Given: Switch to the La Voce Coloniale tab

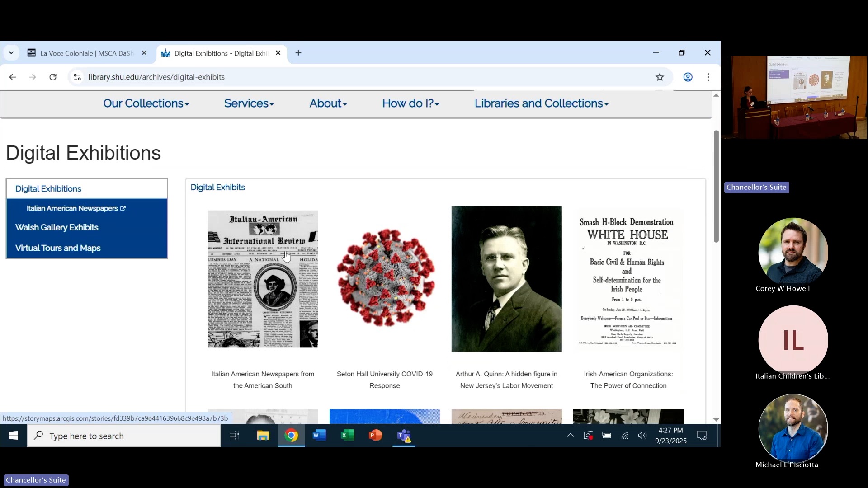Looking at the screenshot, I should [86, 53].
